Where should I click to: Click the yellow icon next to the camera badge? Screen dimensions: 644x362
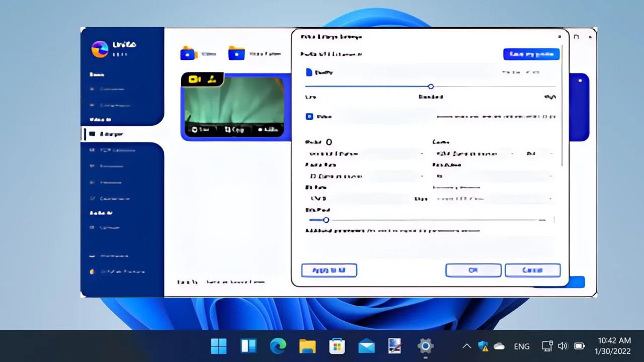212,79
